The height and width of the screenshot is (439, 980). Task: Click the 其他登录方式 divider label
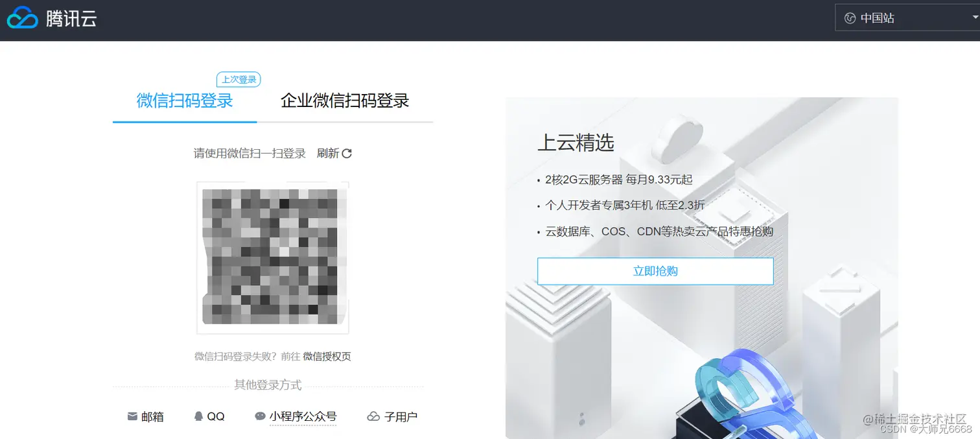[268, 385]
